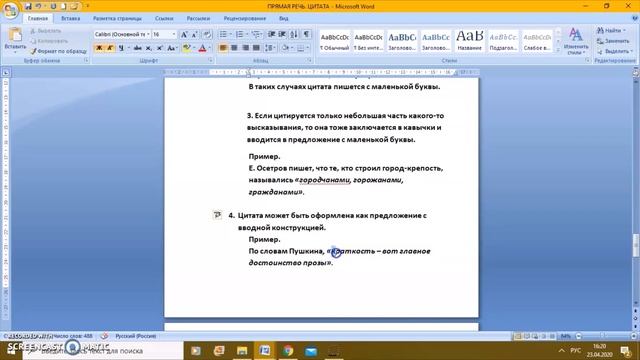Viewport: 640px width, 360px height.
Task: Toggle subscript formatting
Action: coord(149,48)
